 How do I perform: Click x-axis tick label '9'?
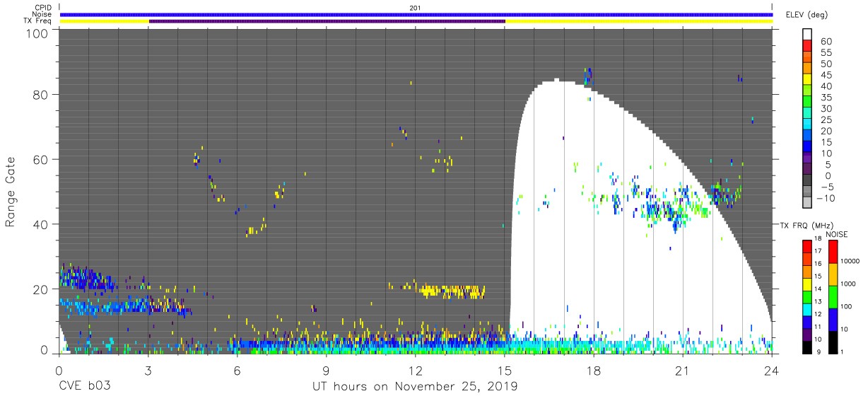(x=326, y=372)
